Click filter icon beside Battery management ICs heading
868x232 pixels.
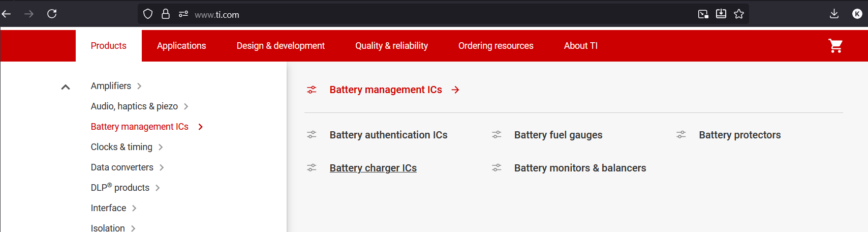(x=312, y=90)
